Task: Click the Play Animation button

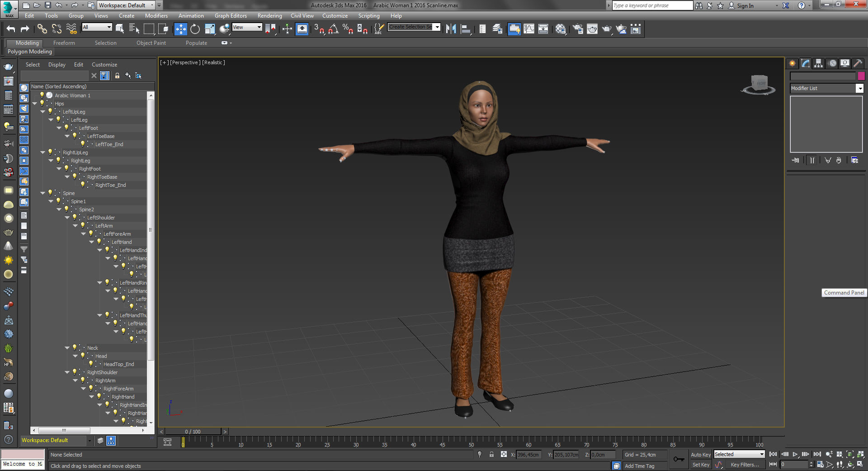Action: coord(795,454)
